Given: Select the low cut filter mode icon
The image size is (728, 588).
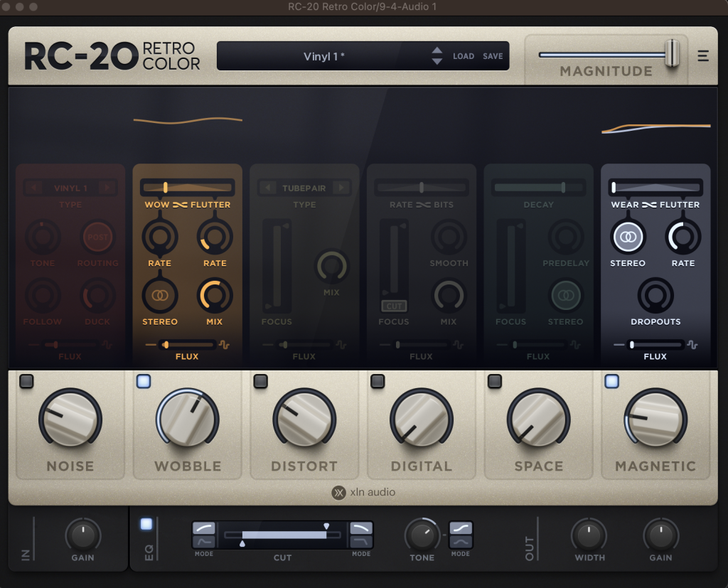Looking at the screenshot, I should click(x=204, y=528).
